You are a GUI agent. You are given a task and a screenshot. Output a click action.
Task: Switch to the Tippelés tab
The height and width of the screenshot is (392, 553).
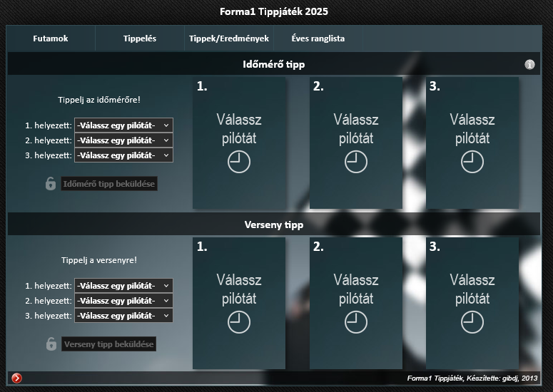coord(139,38)
